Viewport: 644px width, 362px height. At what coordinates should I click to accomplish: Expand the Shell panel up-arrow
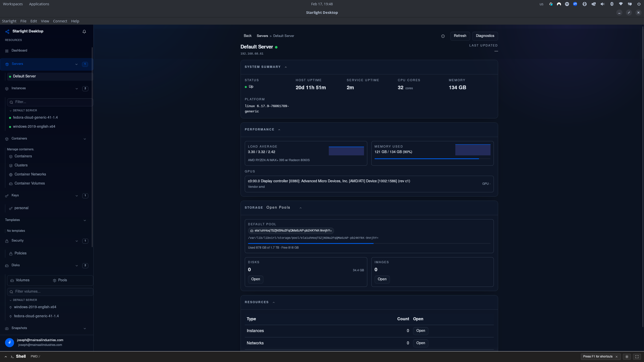coord(6,357)
